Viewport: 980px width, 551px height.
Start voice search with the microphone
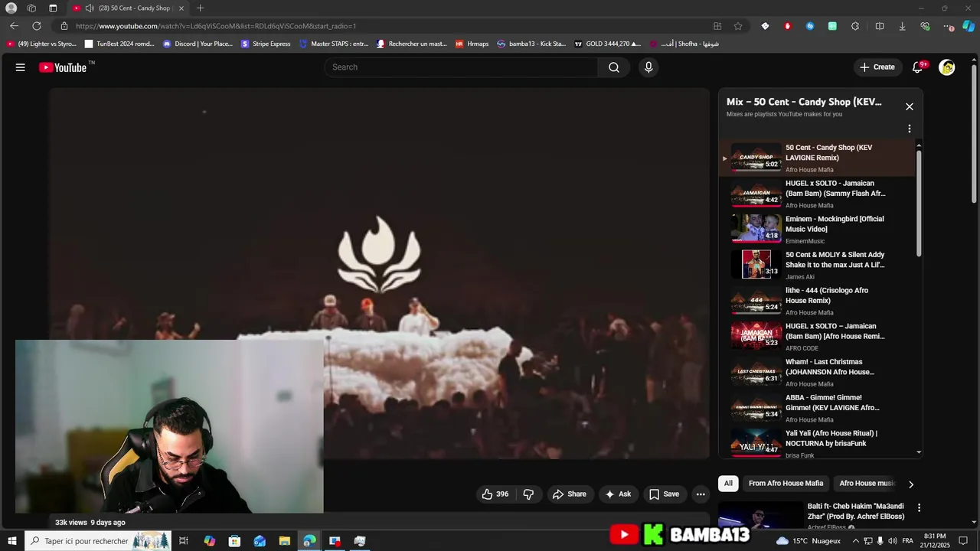648,67
